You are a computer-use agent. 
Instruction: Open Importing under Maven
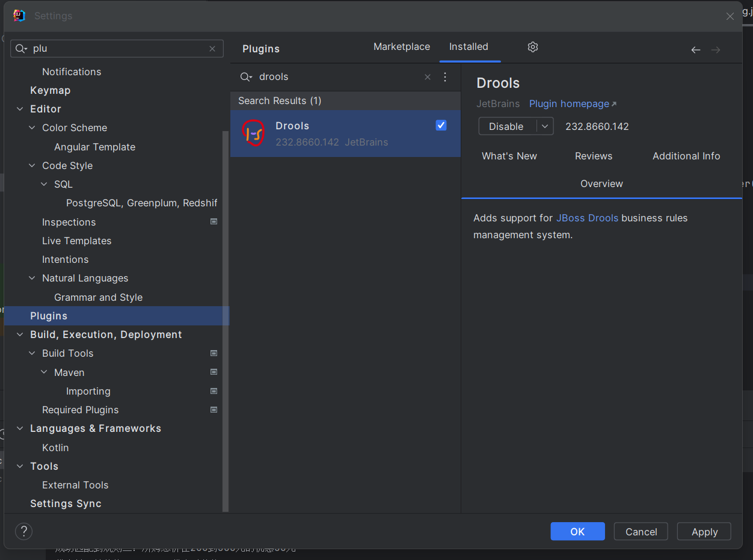click(88, 391)
